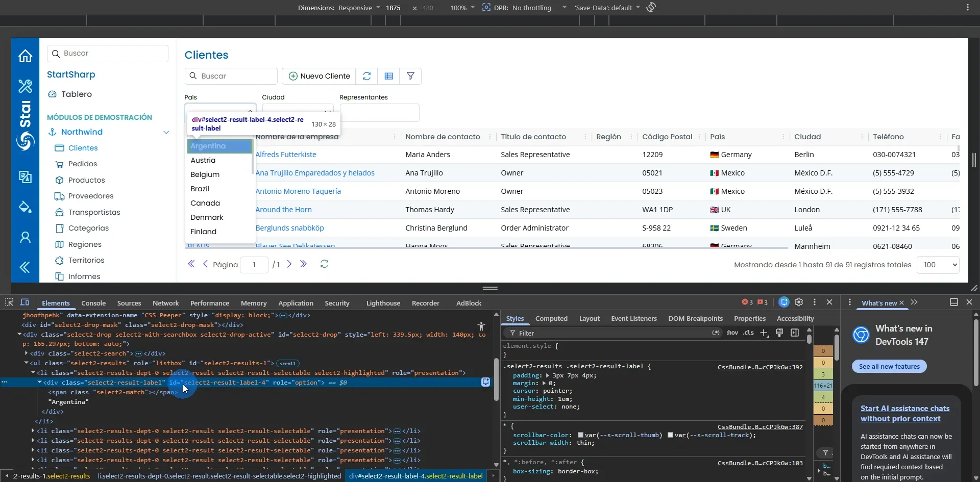
Task: Sort by the Código Postal column header
Action: [667, 137]
